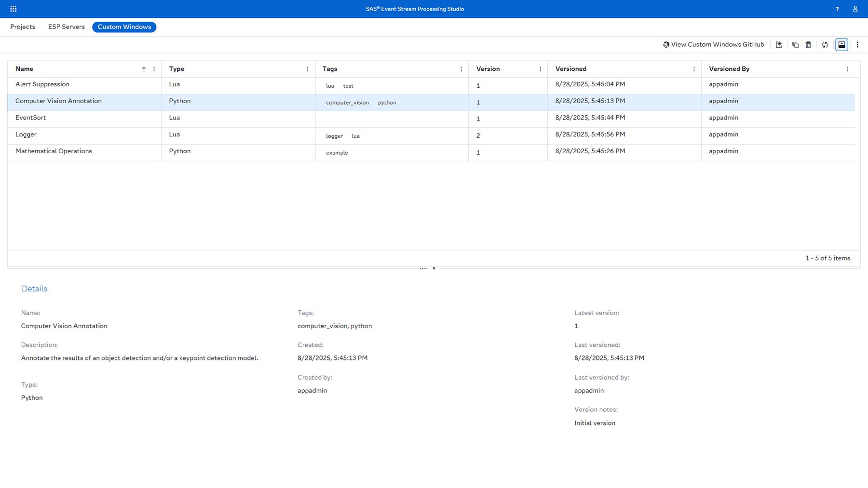Open View Custom Windows GitHub link
The width and height of the screenshot is (868, 488).
[x=717, y=44]
